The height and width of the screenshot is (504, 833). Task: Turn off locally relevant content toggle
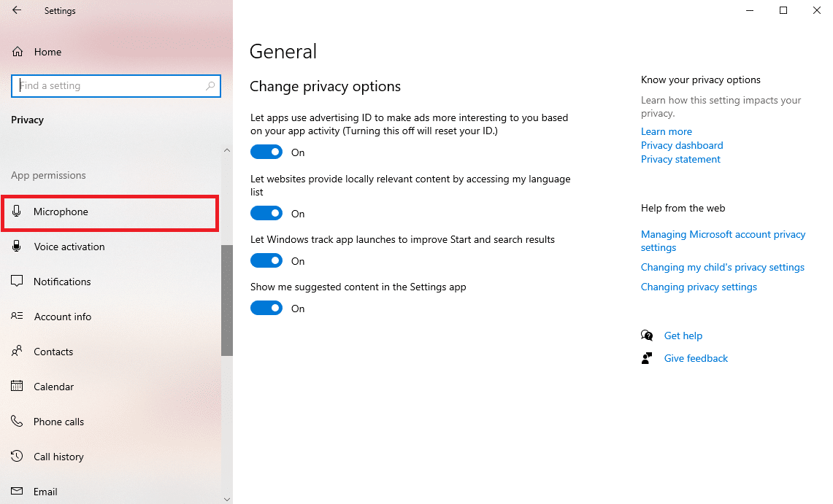tap(266, 213)
